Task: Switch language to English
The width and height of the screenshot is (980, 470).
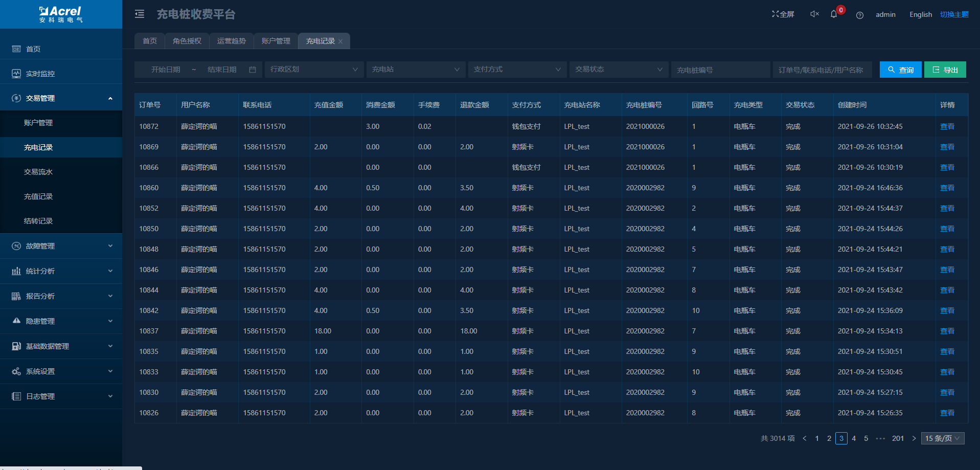Action: tap(921, 14)
